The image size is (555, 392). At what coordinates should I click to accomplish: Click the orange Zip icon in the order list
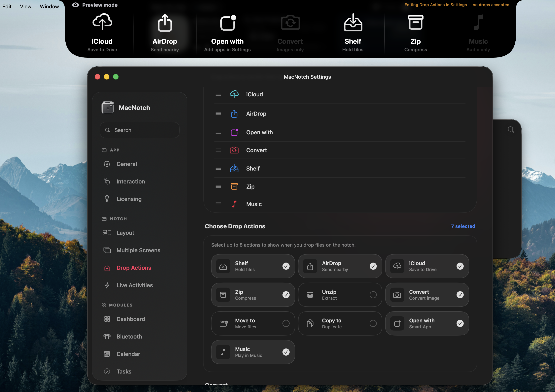point(234,186)
